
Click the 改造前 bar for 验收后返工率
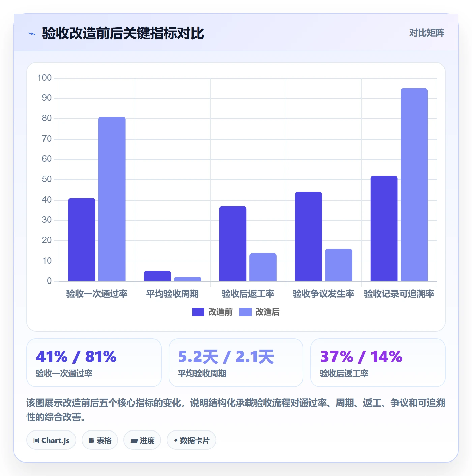(x=233, y=244)
